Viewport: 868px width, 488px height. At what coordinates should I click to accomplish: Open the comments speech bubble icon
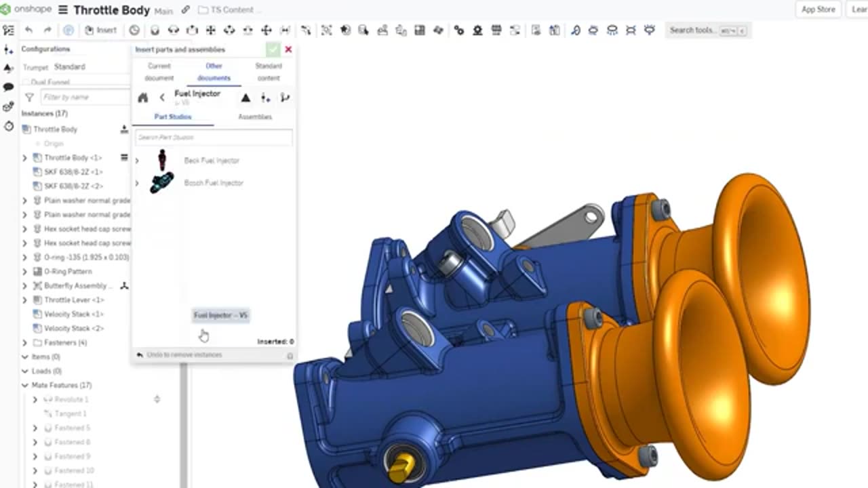(8, 87)
